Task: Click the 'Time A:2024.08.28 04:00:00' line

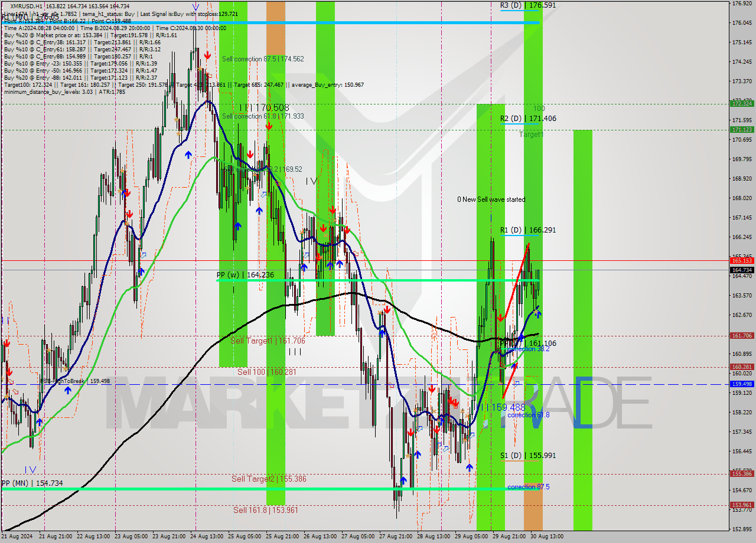Action: 115,28
